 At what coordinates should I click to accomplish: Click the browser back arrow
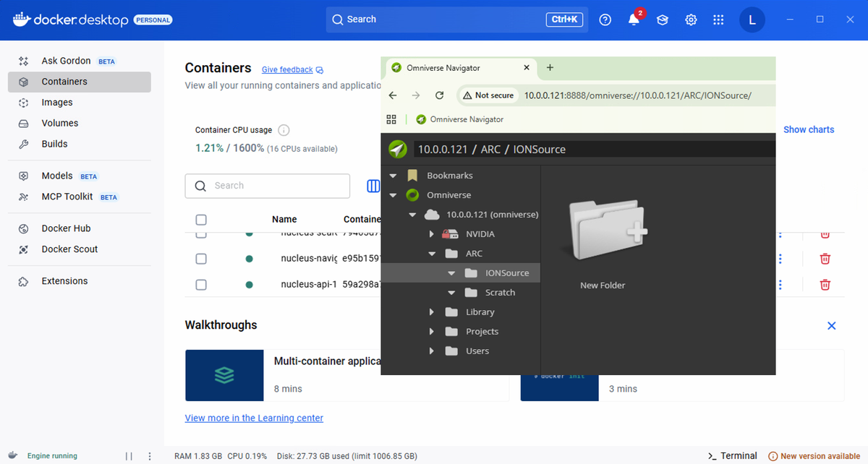[393, 95]
